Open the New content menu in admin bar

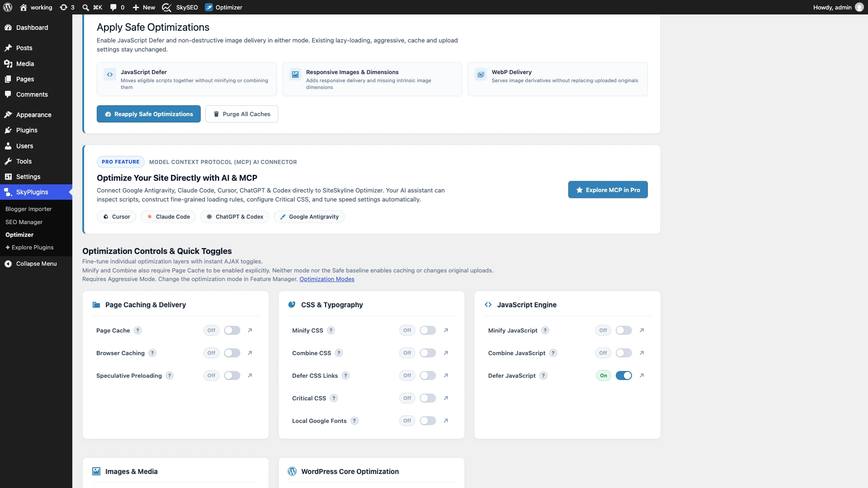(x=144, y=7)
